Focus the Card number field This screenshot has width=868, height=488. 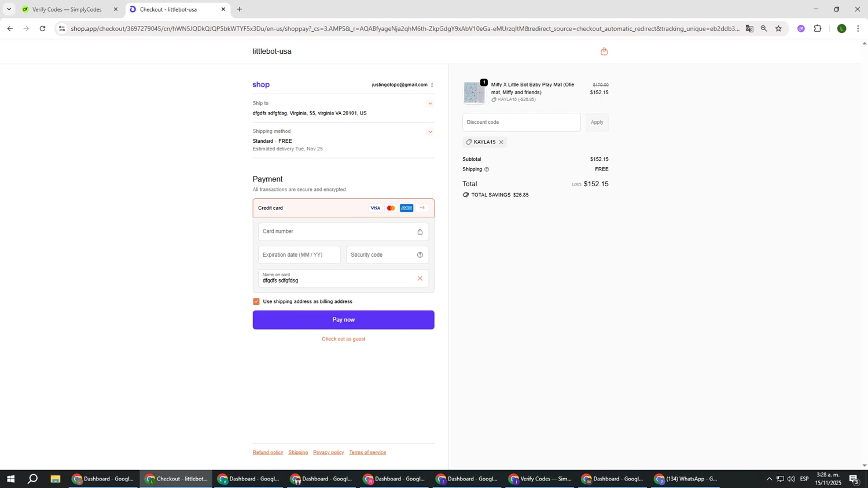tap(343, 232)
